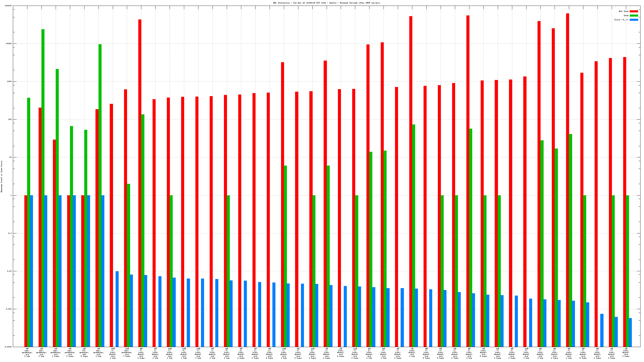Image resolution: width=644 pixels, height=362 pixels.
Task: Click the blue Score (0..1) legend swatch
Action: coord(634,20)
